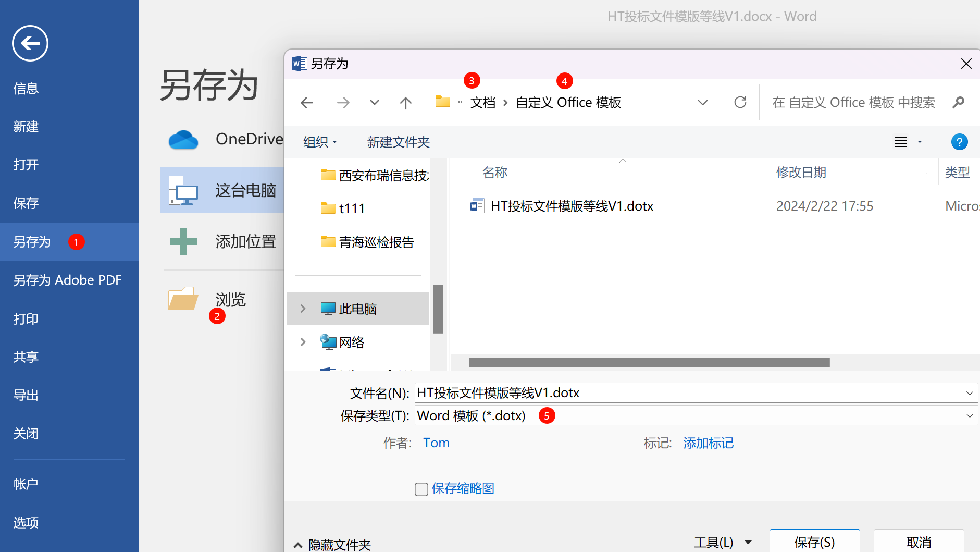Click the 保存缩略图 label link

[463, 488]
